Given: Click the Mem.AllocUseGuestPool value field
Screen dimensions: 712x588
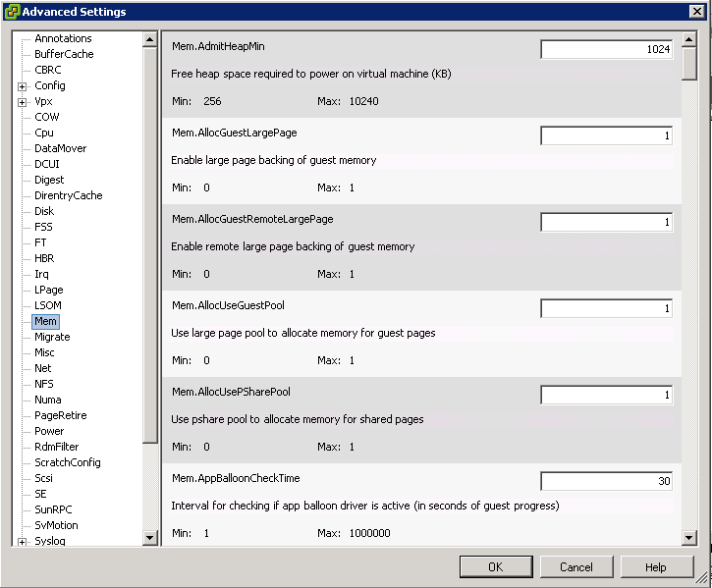Looking at the screenshot, I should point(606,308).
